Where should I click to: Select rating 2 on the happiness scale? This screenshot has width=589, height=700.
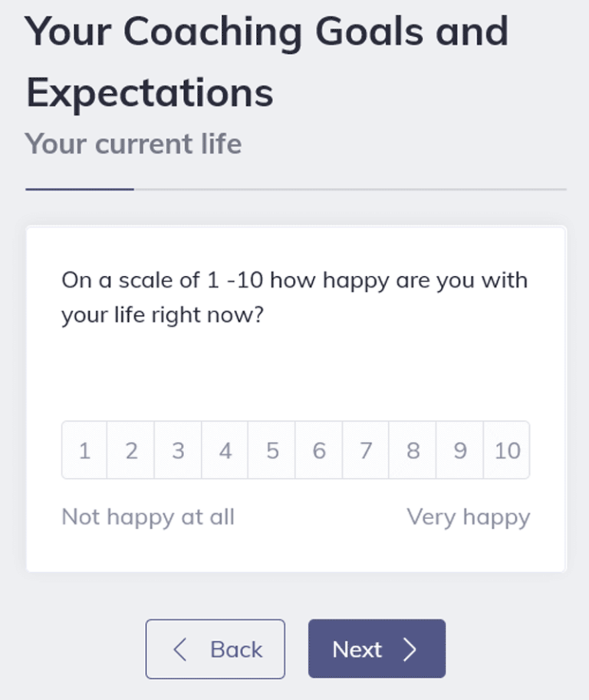coord(130,451)
